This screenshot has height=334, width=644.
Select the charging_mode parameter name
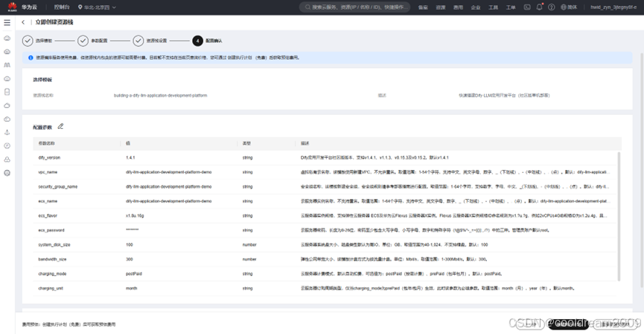tap(52, 274)
